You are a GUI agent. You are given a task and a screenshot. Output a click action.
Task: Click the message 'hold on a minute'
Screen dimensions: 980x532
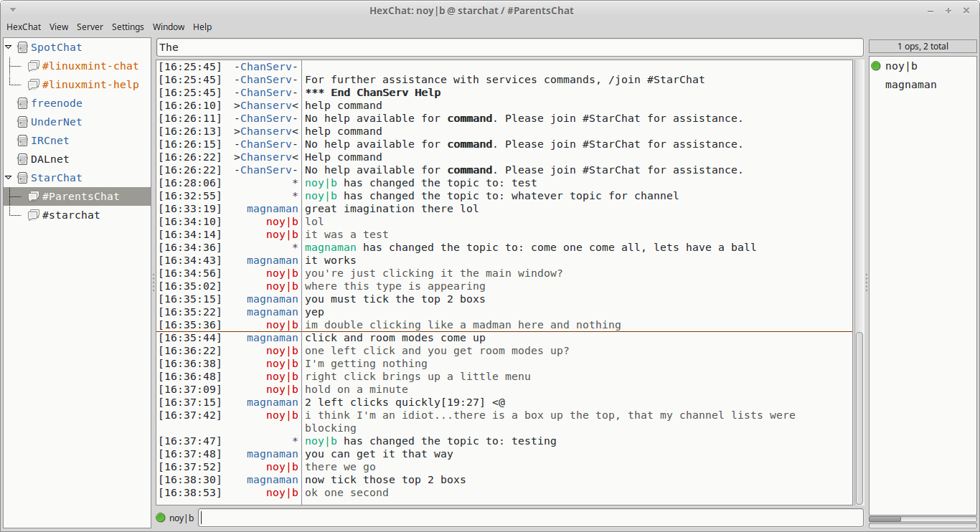point(357,389)
